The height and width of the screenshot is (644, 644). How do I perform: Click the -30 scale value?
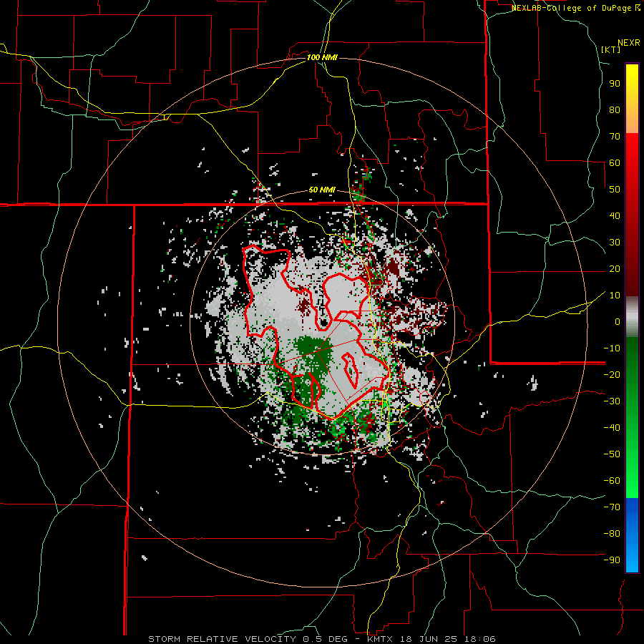pyautogui.click(x=612, y=401)
